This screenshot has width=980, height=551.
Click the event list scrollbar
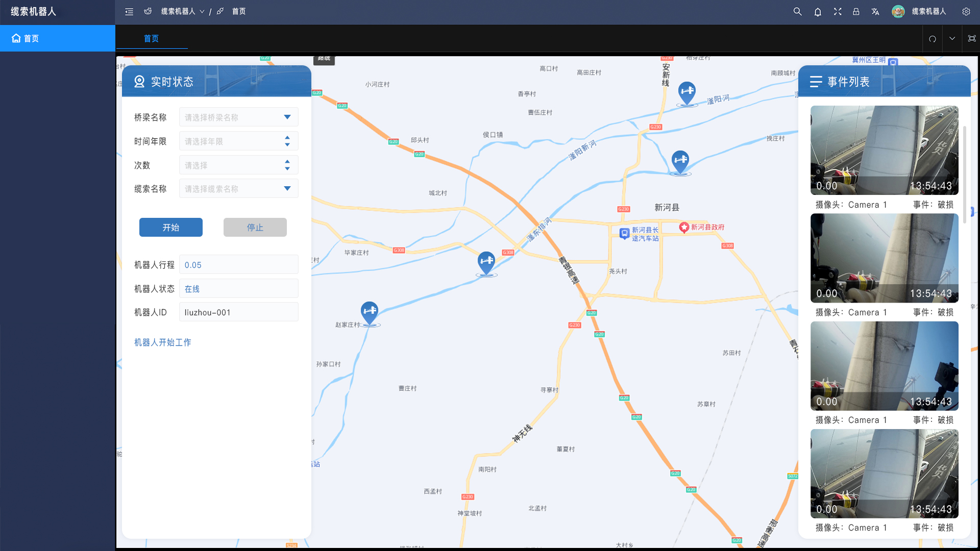coord(964,173)
